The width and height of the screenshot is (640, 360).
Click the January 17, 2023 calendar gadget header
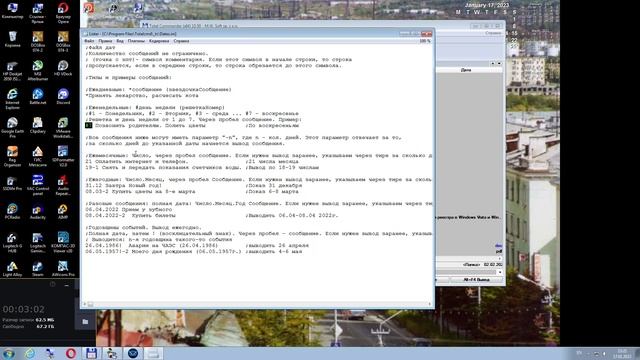[x=487, y=5]
